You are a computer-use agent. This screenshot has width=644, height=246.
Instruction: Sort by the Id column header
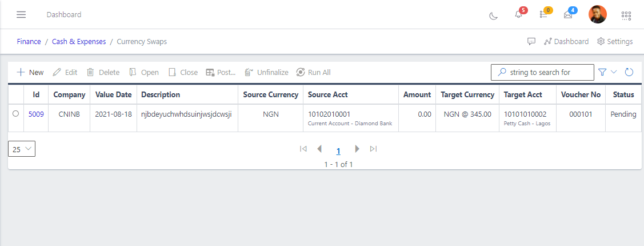tap(36, 94)
